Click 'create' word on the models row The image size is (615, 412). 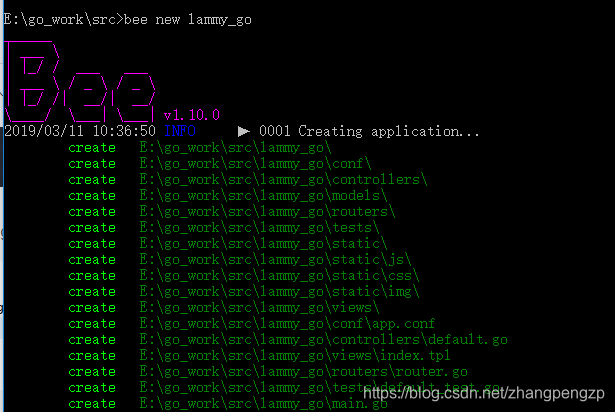pyautogui.click(x=92, y=196)
